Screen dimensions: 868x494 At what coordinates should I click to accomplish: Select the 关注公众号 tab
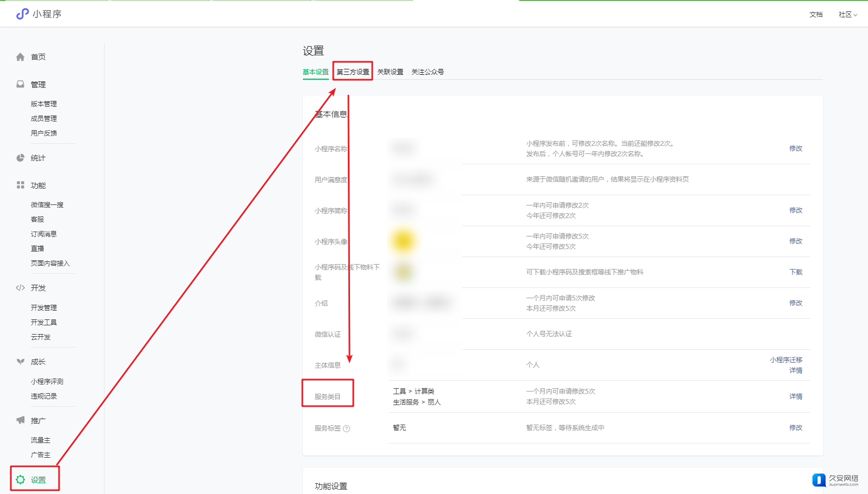(x=427, y=72)
